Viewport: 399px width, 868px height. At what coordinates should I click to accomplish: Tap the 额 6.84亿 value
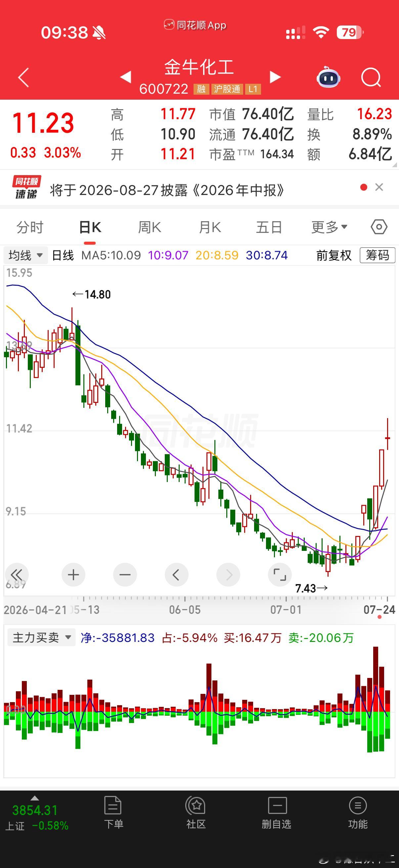tap(370, 154)
